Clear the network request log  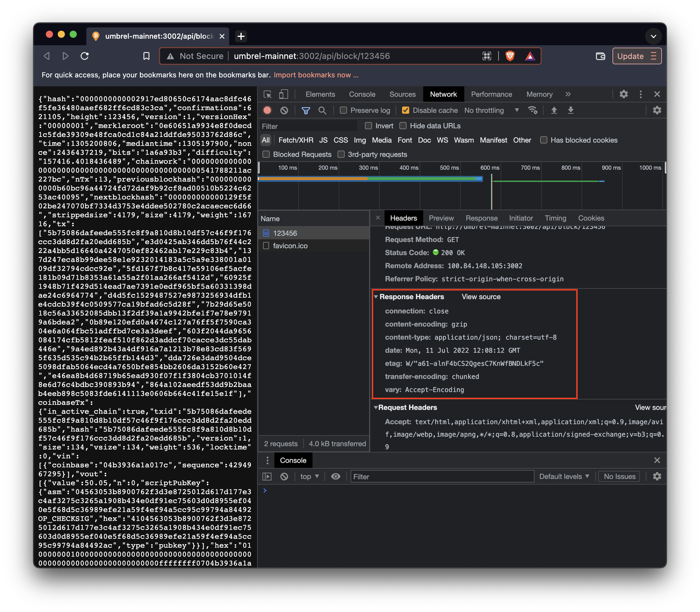(284, 110)
